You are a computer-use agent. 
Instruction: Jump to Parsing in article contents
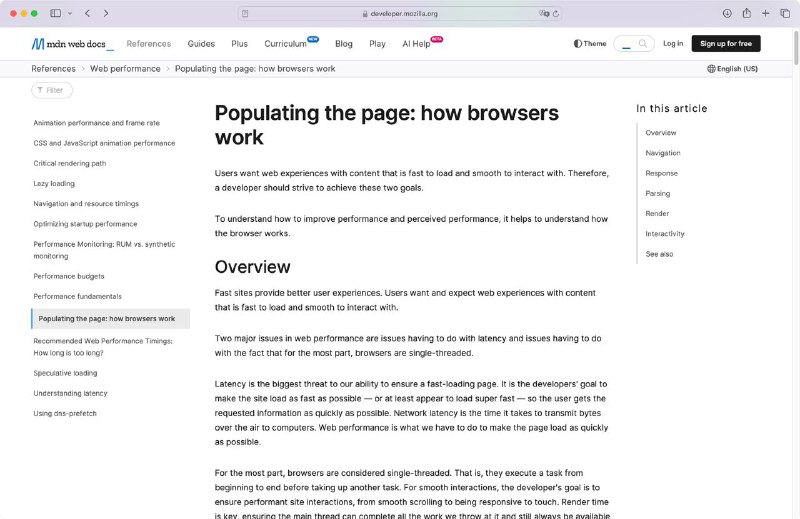tap(658, 193)
